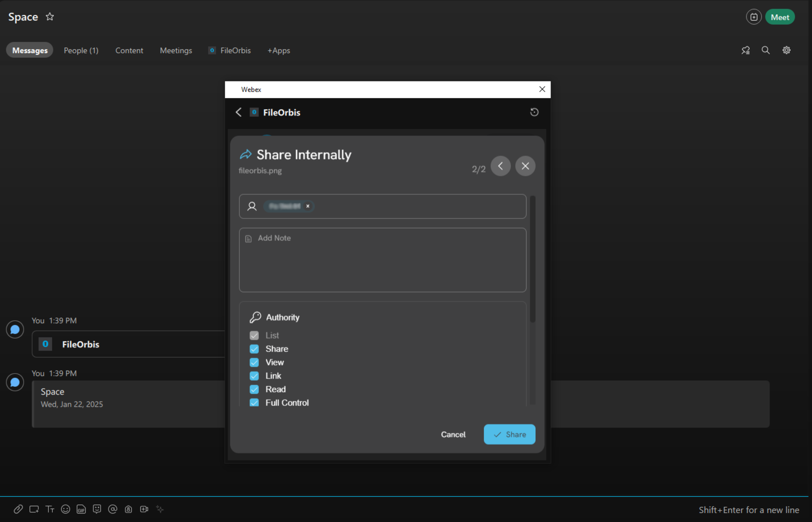This screenshot has height=522, width=812.
Task: Remove the selected user chip with x
Action: point(308,206)
